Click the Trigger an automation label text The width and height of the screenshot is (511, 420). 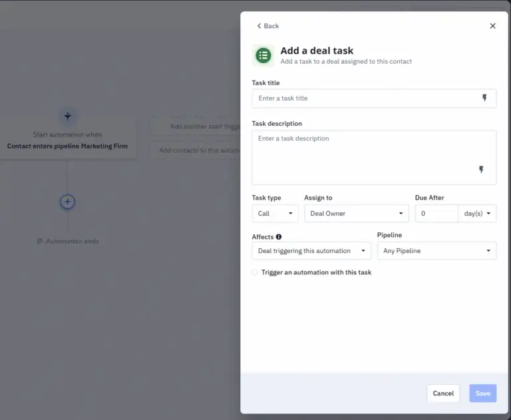316,272
